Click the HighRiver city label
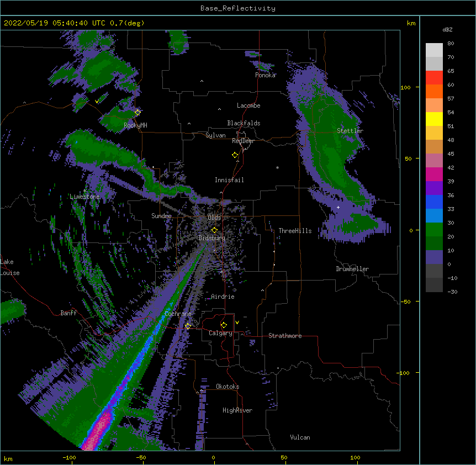Screen dimensions: 476x465 (x=237, y=410)
